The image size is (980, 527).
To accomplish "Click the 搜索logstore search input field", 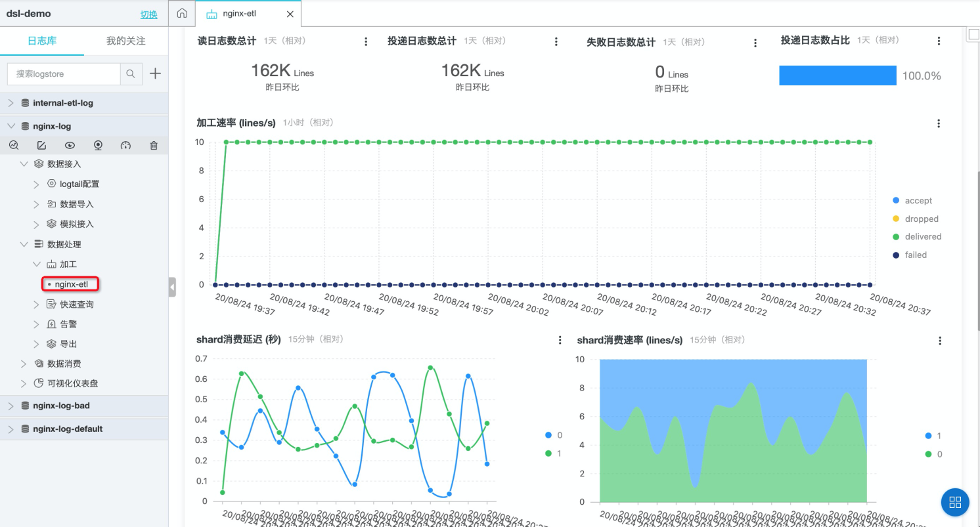I will click(64, 74).
